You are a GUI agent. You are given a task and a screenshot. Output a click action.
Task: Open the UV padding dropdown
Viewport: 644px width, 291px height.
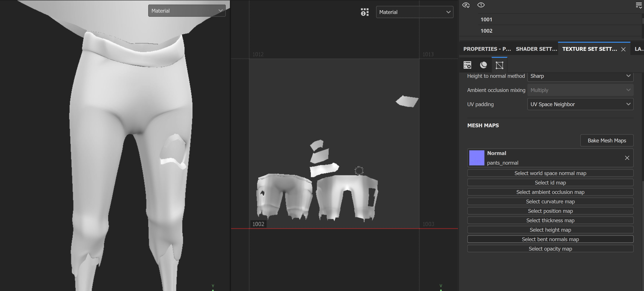pyautogui.click(x=580, y=104)
